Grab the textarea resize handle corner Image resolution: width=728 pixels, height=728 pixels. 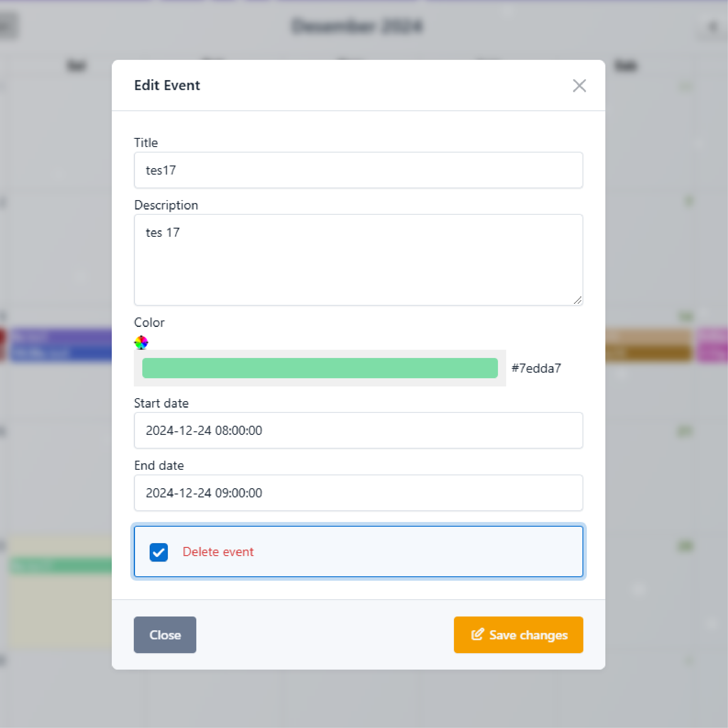(x=578, y=300)
